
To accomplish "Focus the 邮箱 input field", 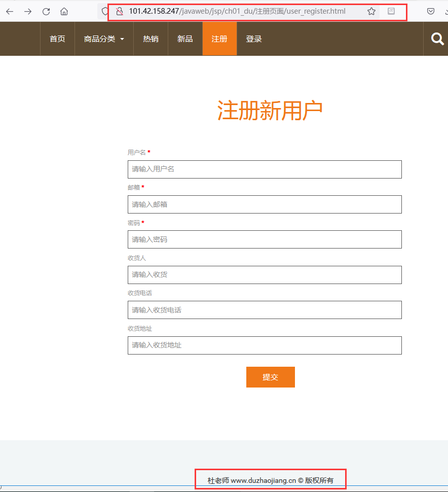I will (x=265, y=204).
